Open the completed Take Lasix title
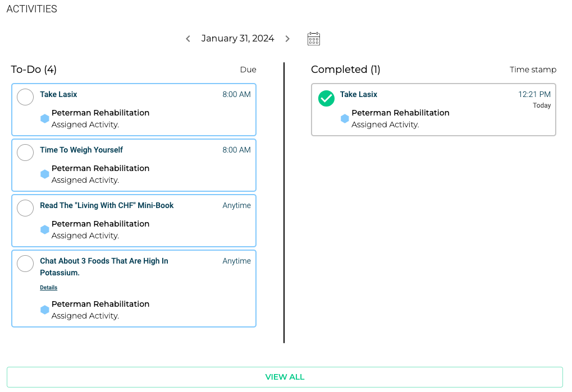The height and width of the screenshot is (392, 572). (359, 94)
